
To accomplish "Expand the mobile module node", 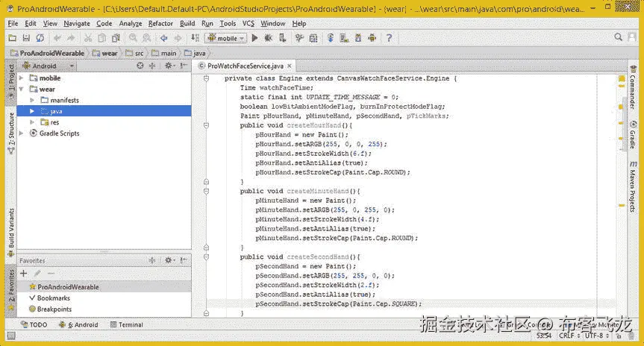I will click(x=22, y=78).
